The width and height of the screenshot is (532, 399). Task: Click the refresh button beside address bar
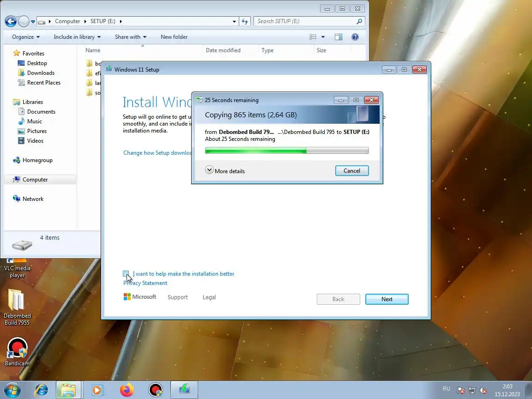245,21
